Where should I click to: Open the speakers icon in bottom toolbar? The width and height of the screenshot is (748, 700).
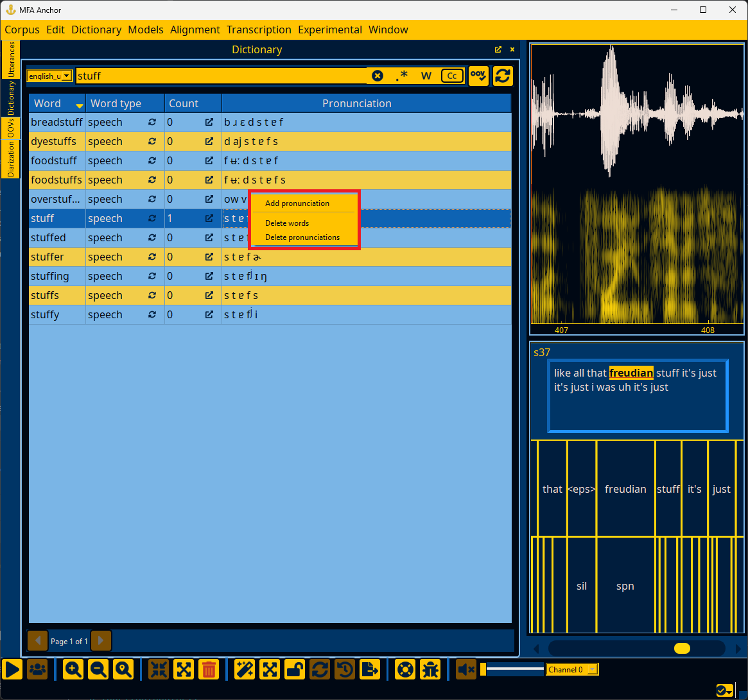pos(38,669)
